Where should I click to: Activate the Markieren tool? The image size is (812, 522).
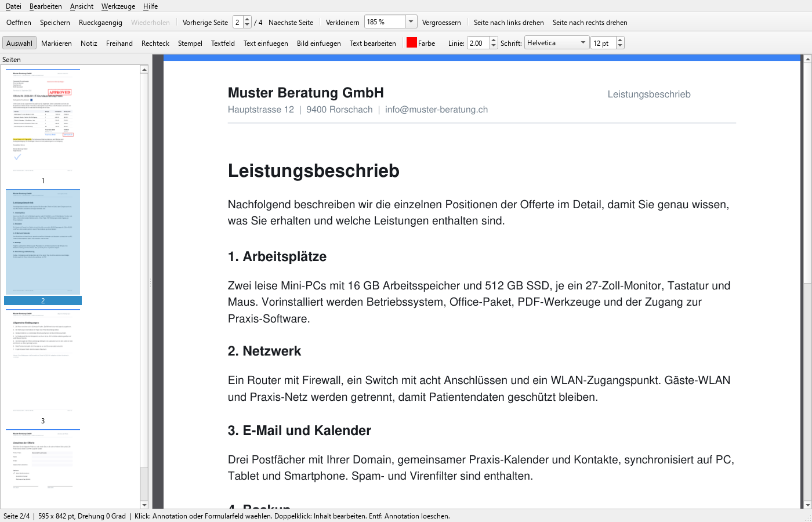pos(56,43)
